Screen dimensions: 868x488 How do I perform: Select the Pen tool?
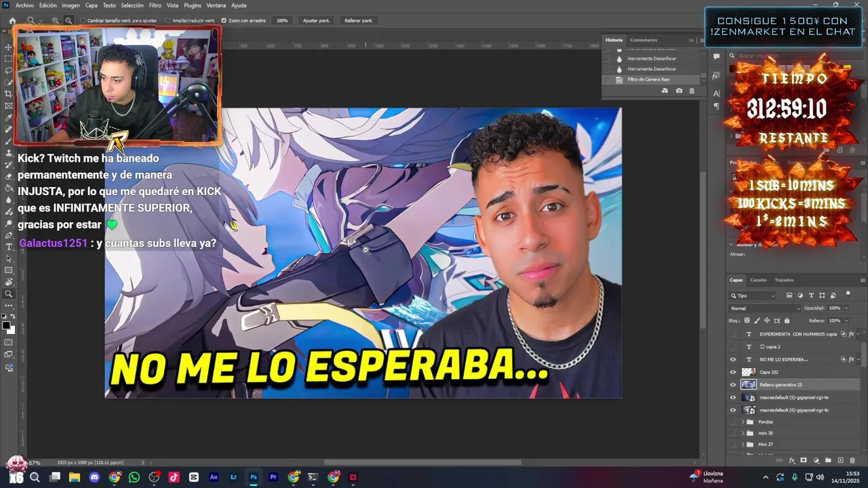pyautogui.click(x=9, y=235)
